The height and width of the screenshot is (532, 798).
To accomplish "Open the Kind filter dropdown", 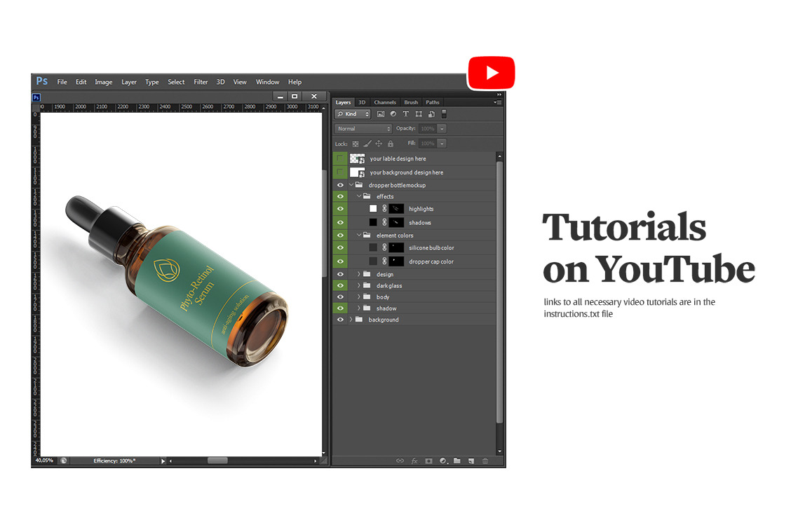I will (x=353, y=114).
